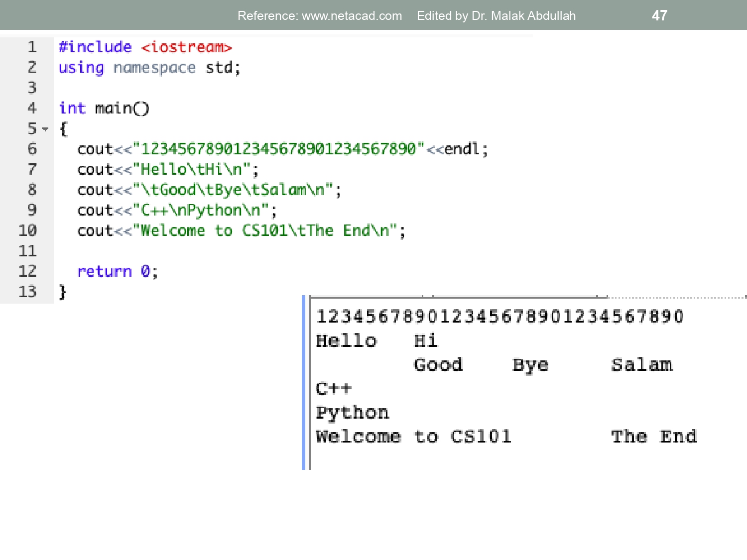Click the "C++\nPython\n" string on line 9

click(x=200, y=211)
